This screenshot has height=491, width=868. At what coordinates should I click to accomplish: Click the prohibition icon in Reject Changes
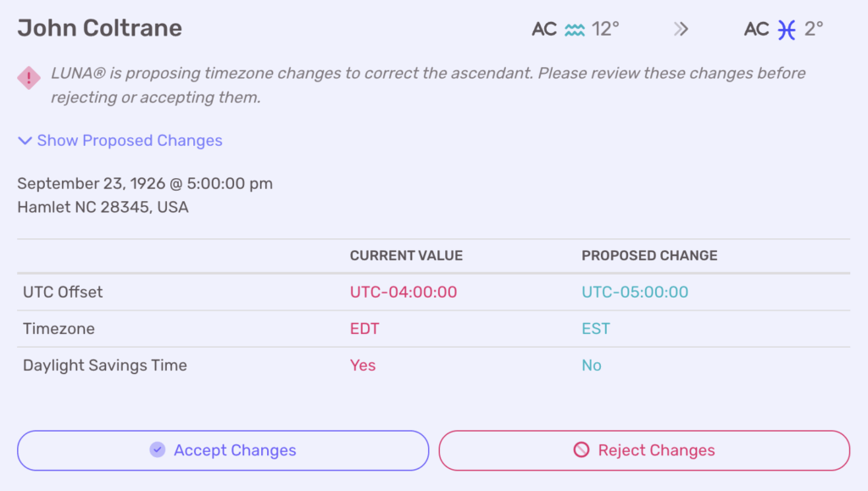click(581, 450)
